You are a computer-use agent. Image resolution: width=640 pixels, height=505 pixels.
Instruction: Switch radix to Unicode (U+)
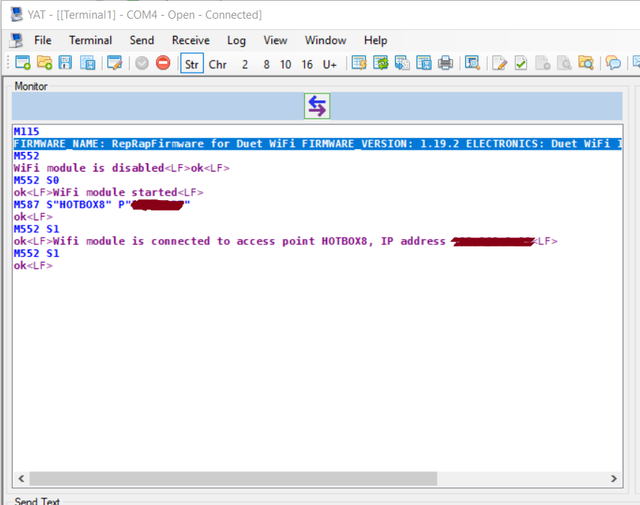coord(329,65)
